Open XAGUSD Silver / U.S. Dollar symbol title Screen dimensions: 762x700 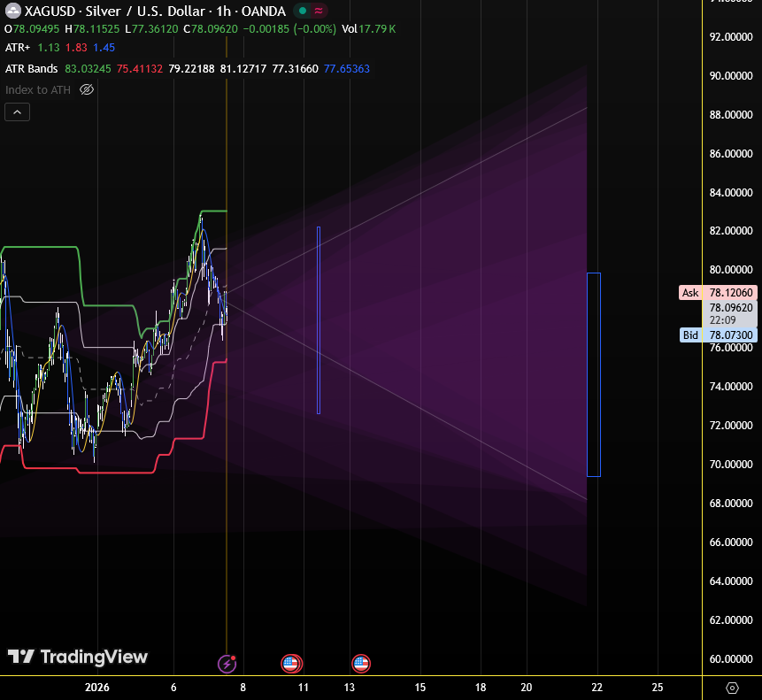155,11
